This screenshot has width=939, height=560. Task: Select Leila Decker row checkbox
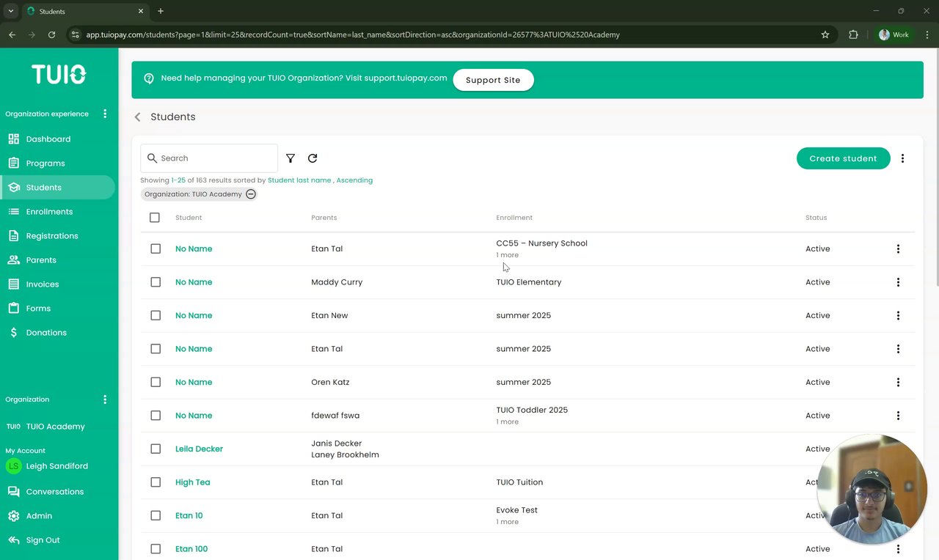[x=156, y=449]
